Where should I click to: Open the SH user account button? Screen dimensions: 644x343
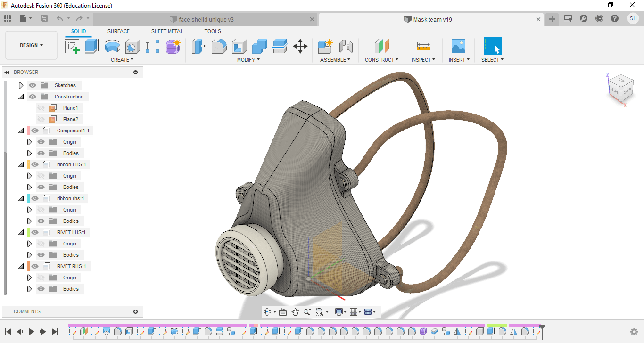click(x=633, y=18)
